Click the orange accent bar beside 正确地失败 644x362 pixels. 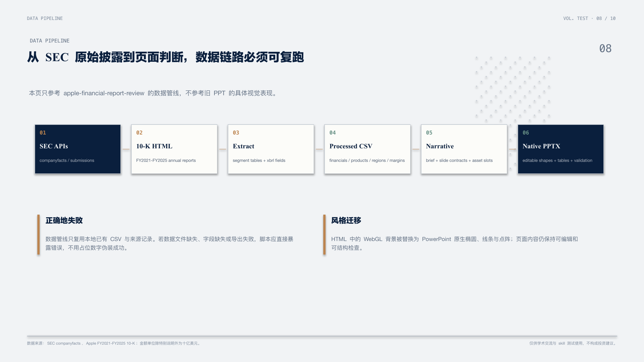(38, 235)
